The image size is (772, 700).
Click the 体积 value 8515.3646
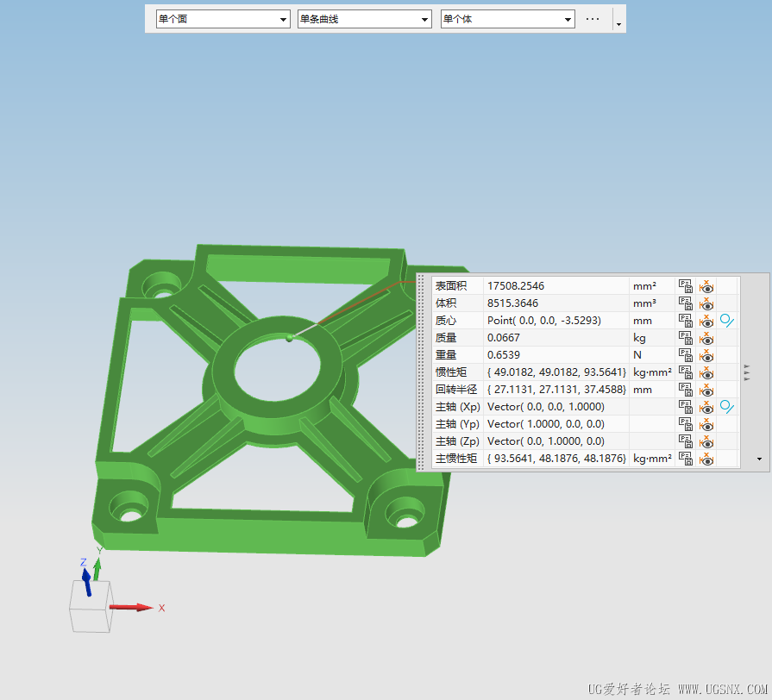tap(512, 303)
